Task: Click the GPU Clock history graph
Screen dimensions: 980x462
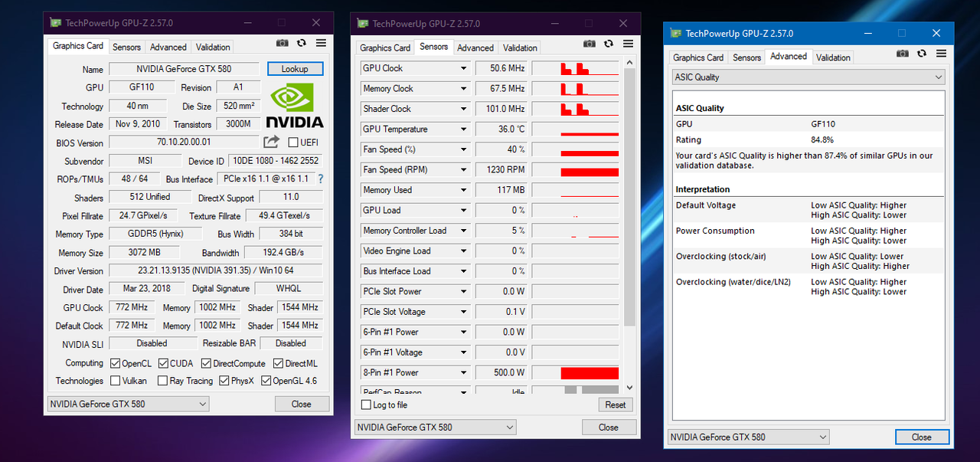Action: click(575, 68)
